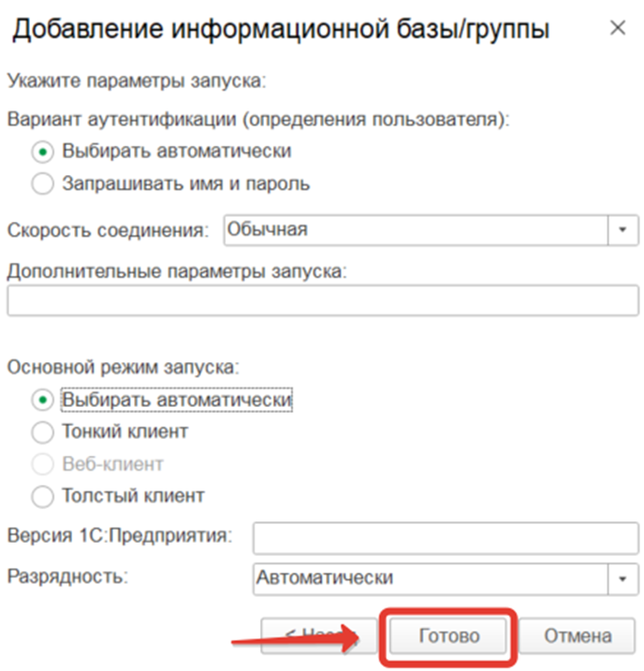Choose the 'Тонкий клиент' launch mode

tap(42, 432)
